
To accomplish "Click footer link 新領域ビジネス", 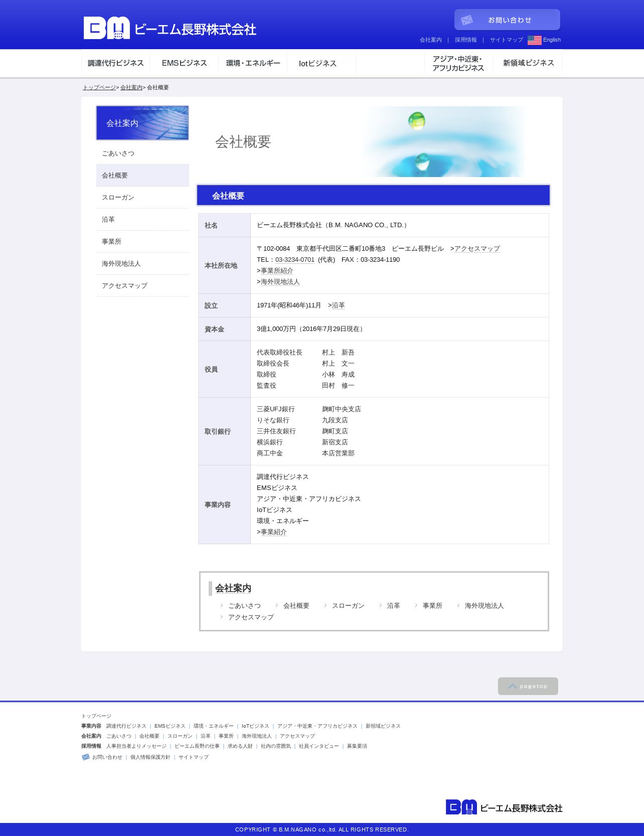I will (x=383, y=726).
